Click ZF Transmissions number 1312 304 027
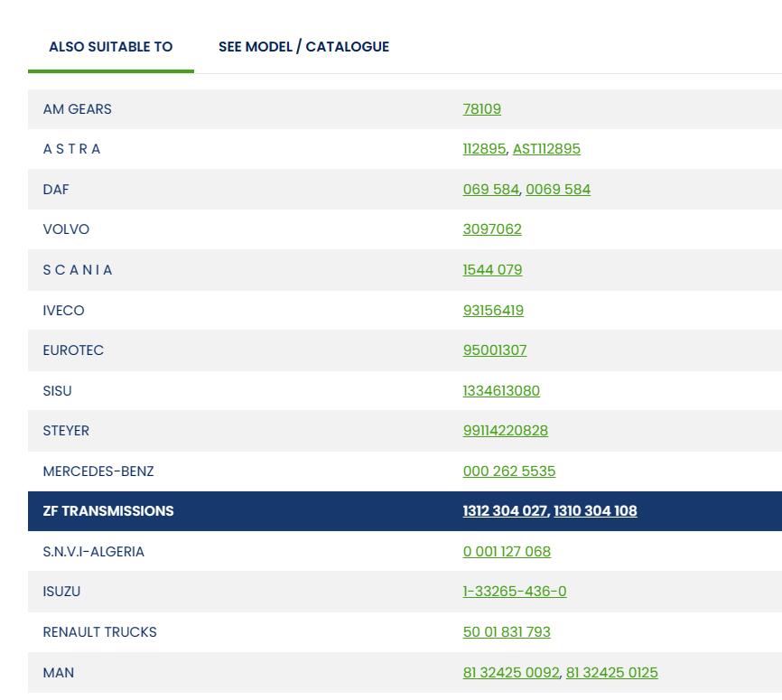Image resolution: width=782 pixels, height=700 pixels. pyautogui.click(x=505, y=511)
